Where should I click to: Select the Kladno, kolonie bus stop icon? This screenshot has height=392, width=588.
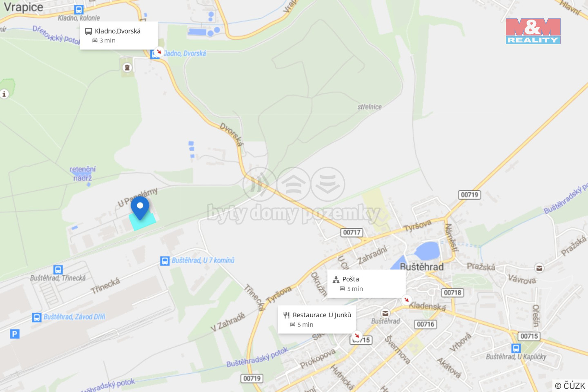pyautogui.click(x=79, y=10)
